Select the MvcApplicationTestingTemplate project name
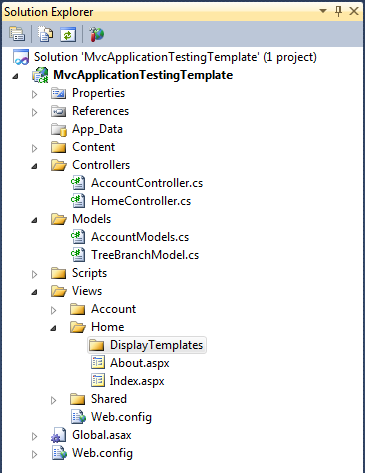The image size is (365, 473). pyautogui.click(x=143, y=75)
